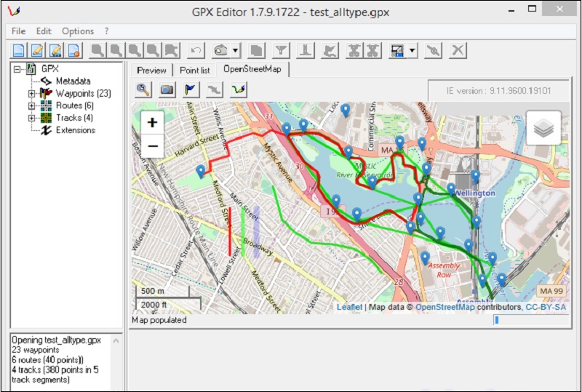Screen dimensions: 582x392
Task: Click the new blank file toolbar icon
Action: (x=19, y=50)
